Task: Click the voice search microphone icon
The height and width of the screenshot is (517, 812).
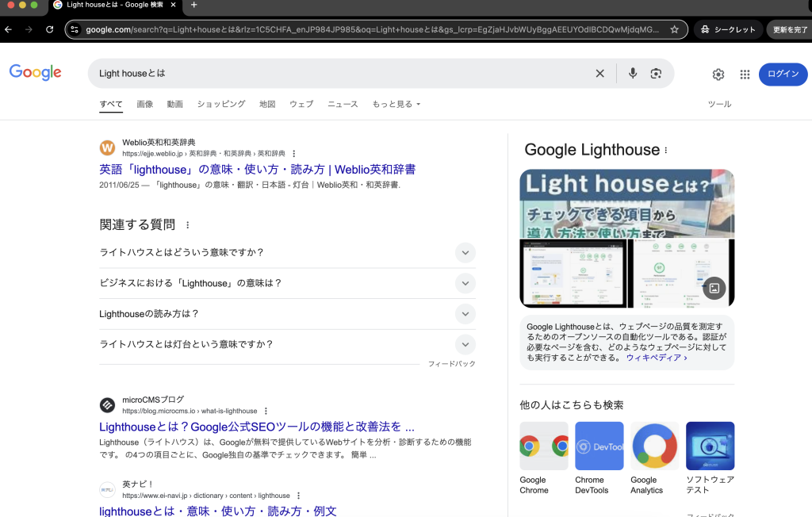Action: [x=633, y=74]
